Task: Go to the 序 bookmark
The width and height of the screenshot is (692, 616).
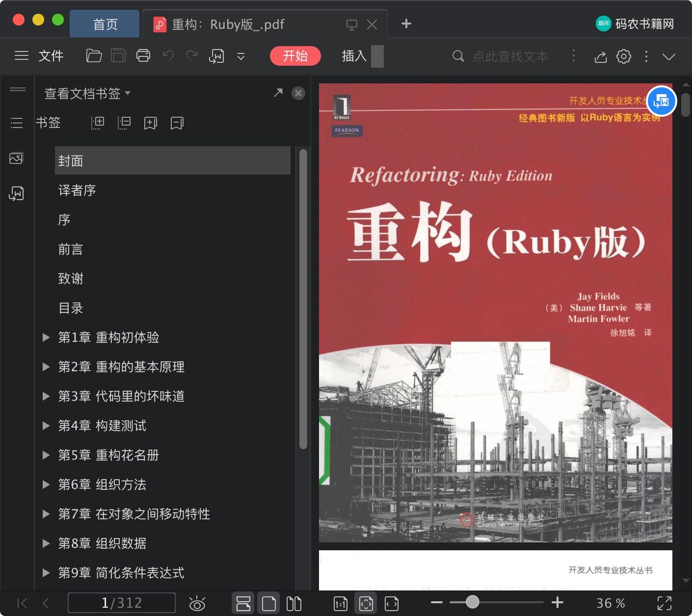Action: (x=64, y=220)
